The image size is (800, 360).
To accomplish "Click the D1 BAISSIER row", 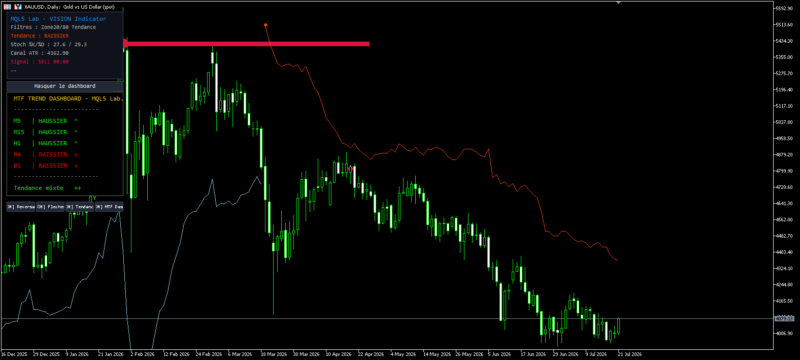I will coord(46,166).
